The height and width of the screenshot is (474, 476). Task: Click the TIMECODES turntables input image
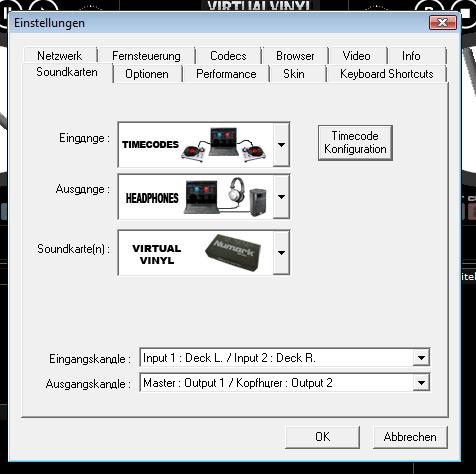click(x=196, y=144)
